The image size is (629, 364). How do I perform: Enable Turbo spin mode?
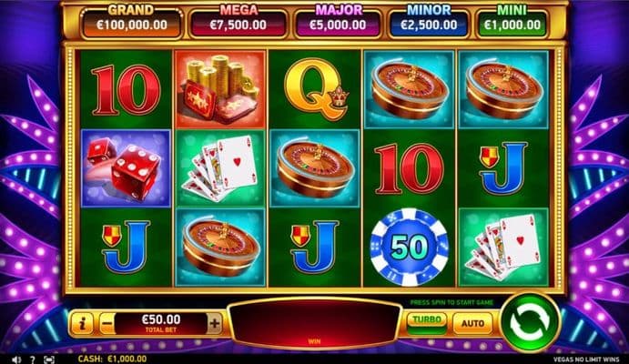[427, 323]
